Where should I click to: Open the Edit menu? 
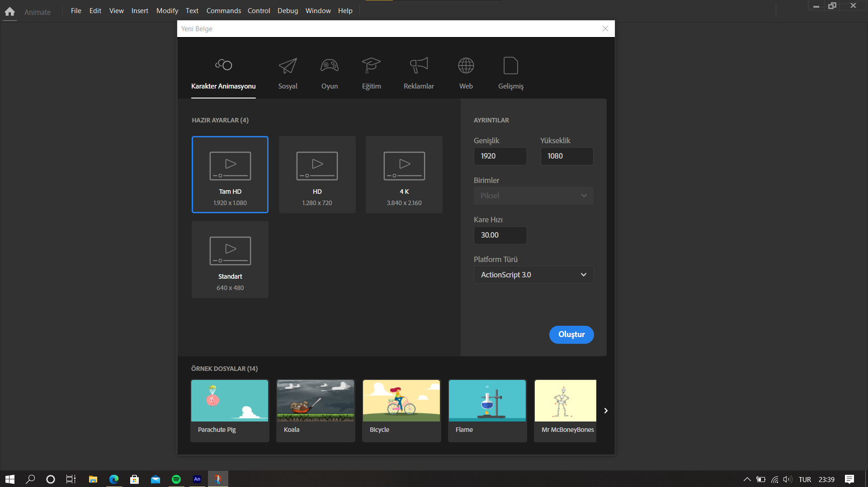pos(95,11)
